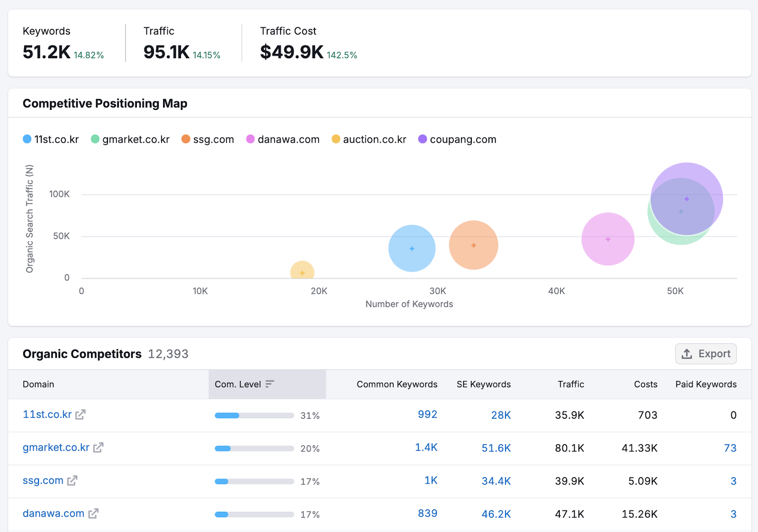Click the Costs column header
Screen dimensions: 758x532
tap(645, 384)
